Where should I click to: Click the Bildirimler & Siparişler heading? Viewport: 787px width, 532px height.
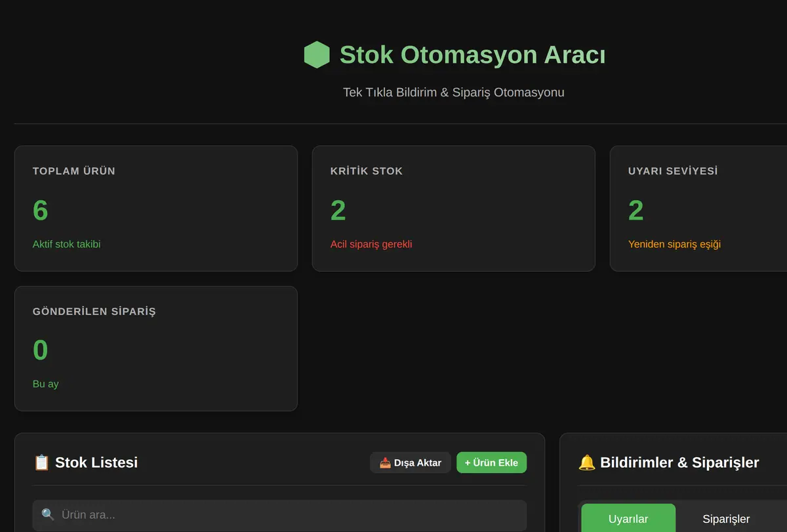pyautogui.click(x=679, y=462)
